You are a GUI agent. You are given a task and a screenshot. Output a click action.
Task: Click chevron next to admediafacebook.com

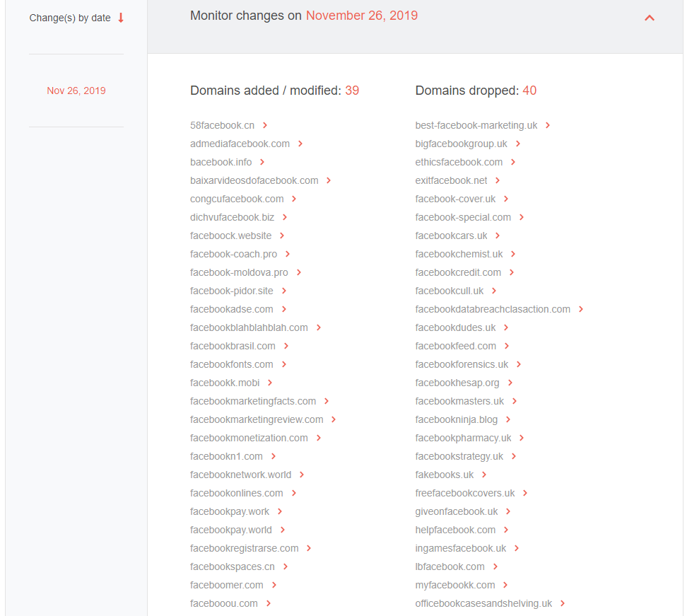click(300, 144)
